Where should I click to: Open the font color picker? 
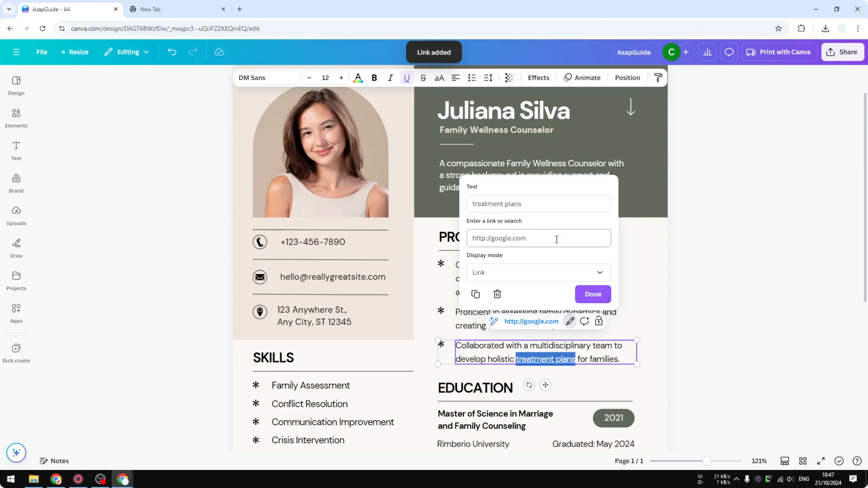pyautogui.click(x=358, y=78)
